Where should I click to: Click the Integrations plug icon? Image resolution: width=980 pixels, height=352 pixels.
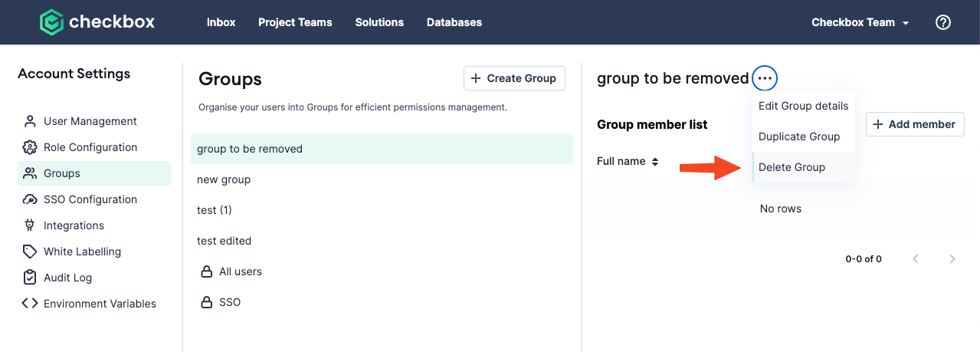(30, 225)
